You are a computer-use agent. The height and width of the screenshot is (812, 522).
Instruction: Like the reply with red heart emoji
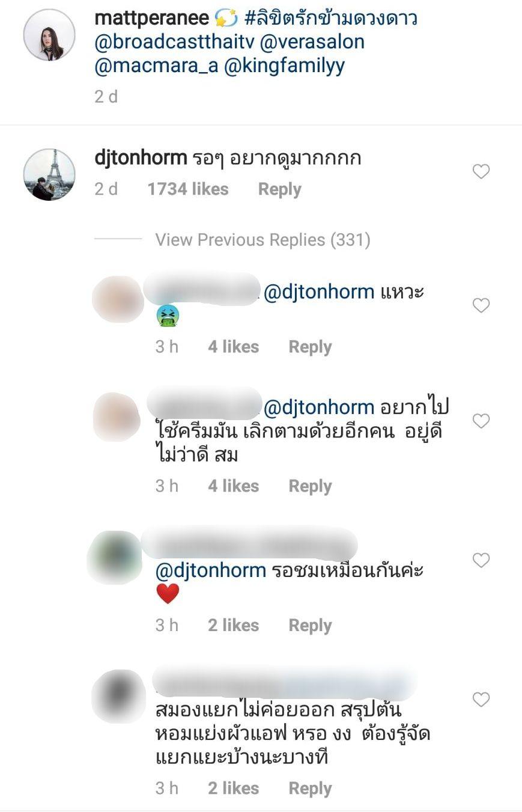[481, 560]
